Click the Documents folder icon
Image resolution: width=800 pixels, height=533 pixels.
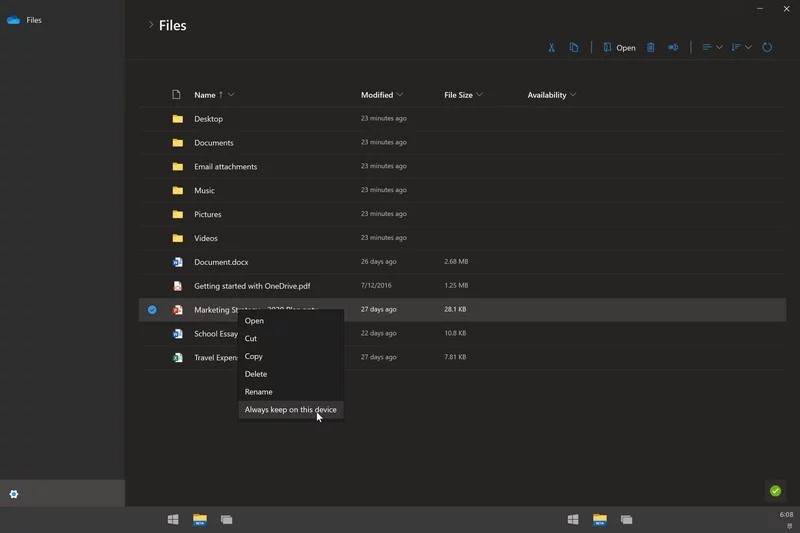tap(178, 143)
